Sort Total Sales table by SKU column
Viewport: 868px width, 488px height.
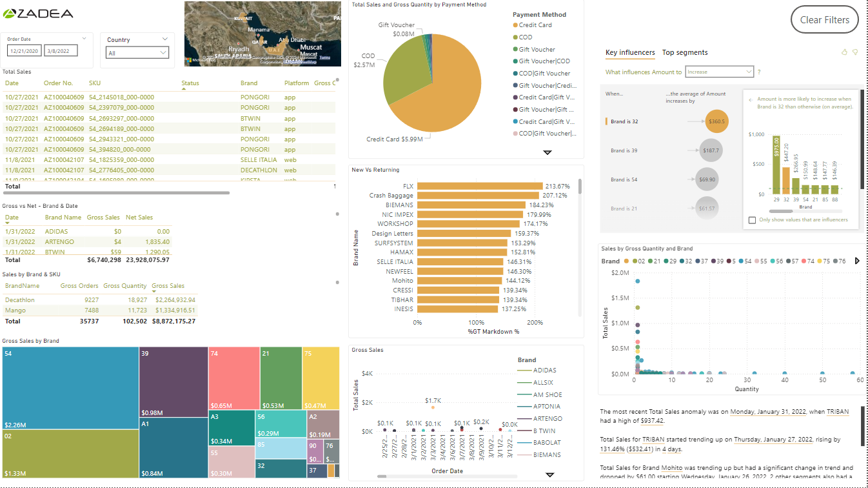95,83
